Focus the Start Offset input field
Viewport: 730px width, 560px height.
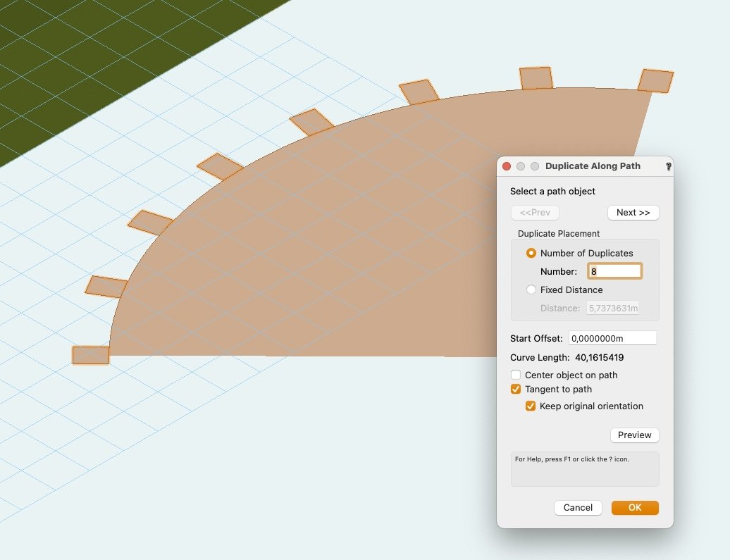612,339
